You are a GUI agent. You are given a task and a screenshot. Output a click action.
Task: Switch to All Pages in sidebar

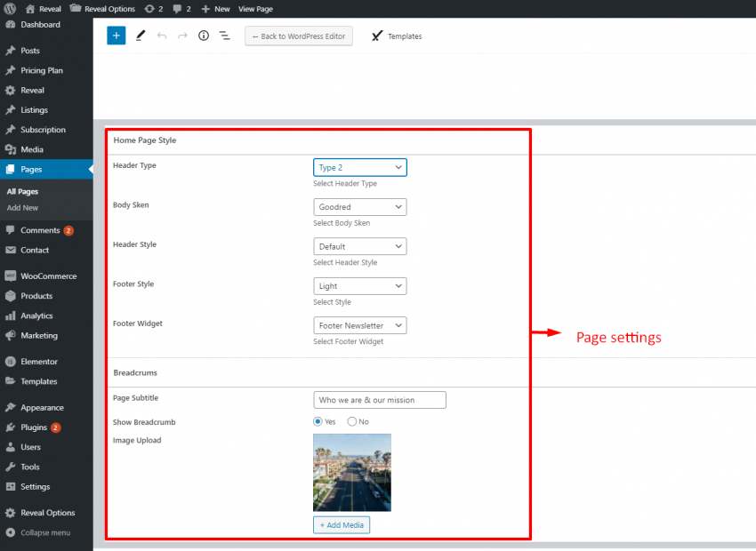click(x=23, y=191)
